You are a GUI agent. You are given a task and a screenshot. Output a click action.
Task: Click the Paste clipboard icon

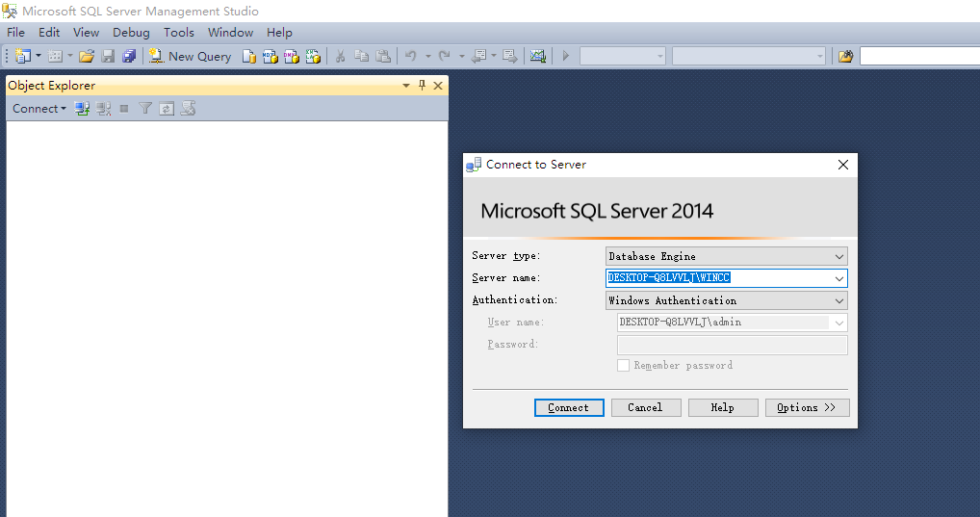(383, 56)
